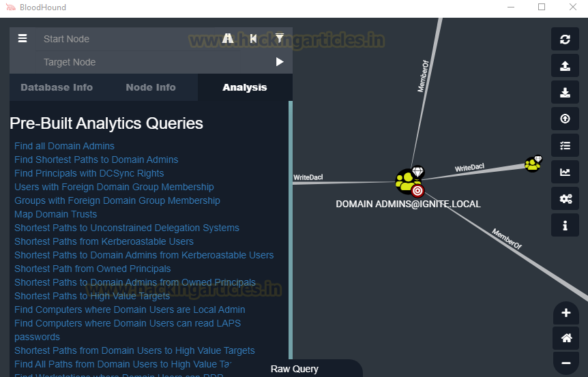
Task: Run Find Principals with DCSync Rights
Action: click(x=89, y=173)
